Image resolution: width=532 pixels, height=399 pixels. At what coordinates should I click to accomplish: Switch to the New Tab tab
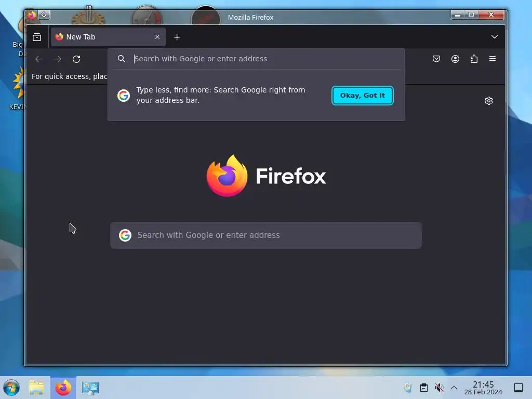(108, 37)
